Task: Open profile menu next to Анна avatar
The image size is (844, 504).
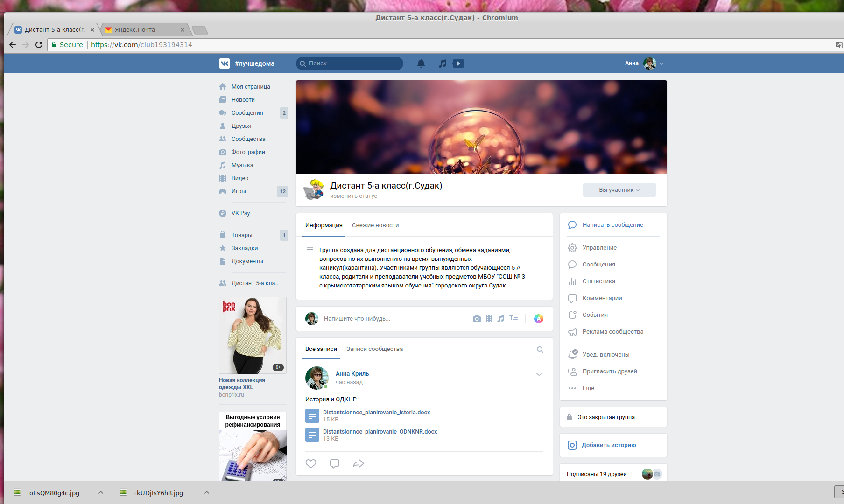Action: (661, 64)
